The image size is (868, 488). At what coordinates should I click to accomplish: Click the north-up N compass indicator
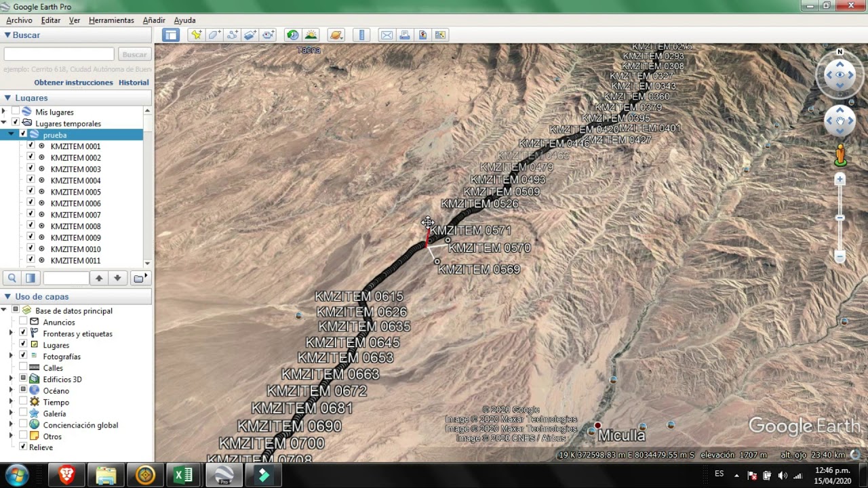point(840,52)
